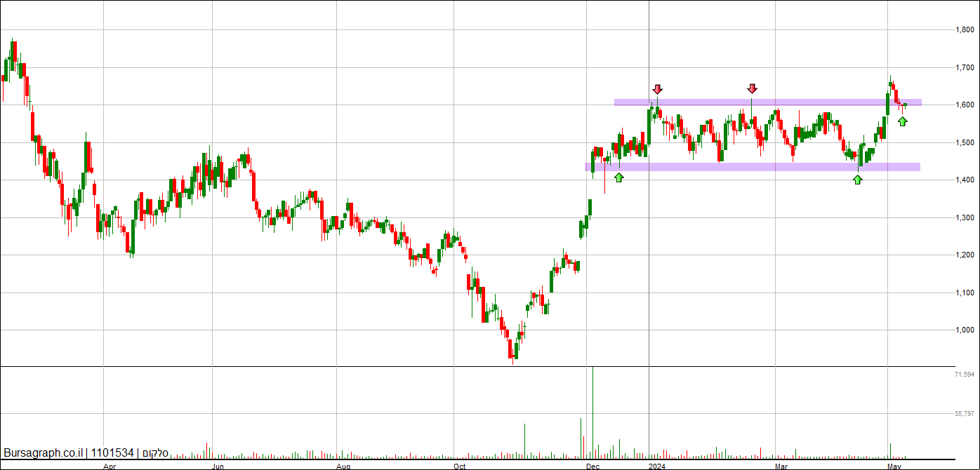Click the green up arrow in May
The image size is (980, 470).
(x=902, y=121)
